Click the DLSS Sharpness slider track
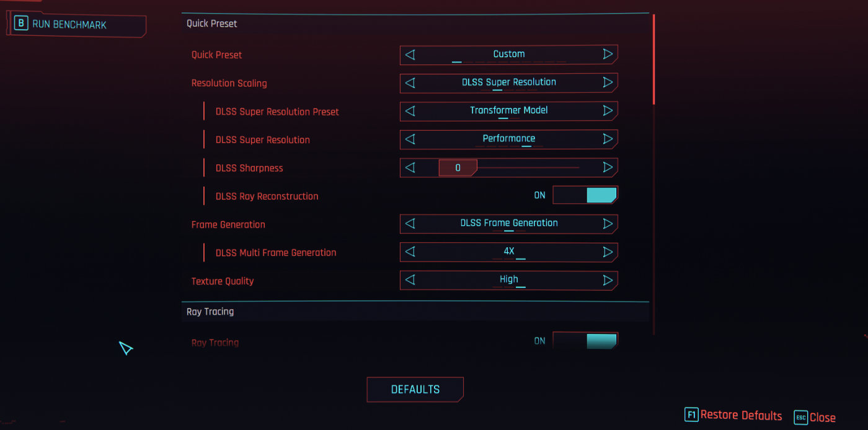Viewport: 868px width, 430px height. tap(527, 167)
